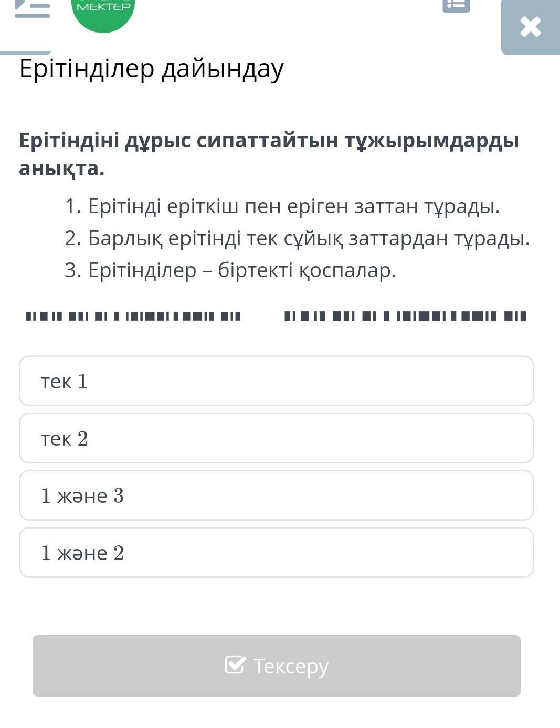
Task: Open the task list icon in header
Action: tap(456, 6)
